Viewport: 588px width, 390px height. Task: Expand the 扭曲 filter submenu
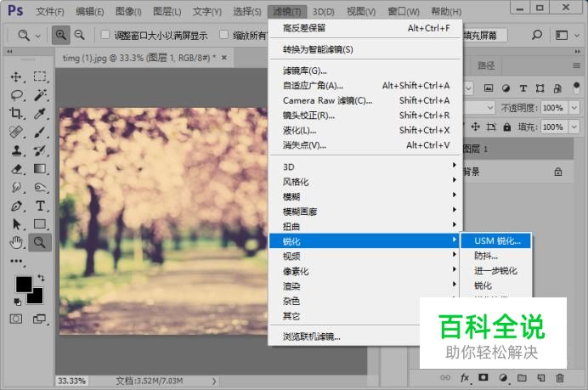coord(365,226)
